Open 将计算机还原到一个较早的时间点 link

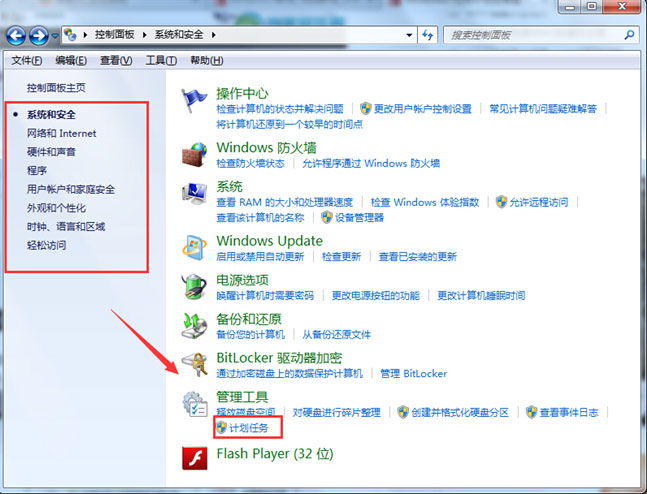[290, 124]
